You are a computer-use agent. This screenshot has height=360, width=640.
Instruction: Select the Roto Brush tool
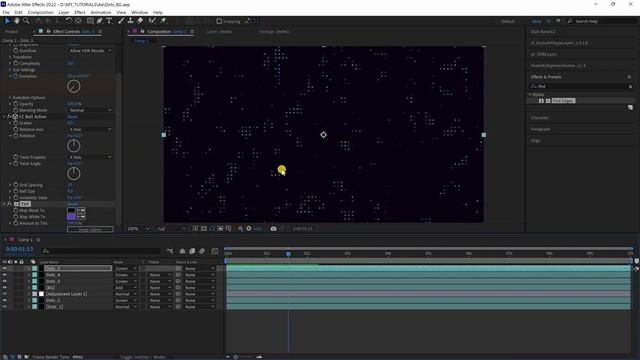(x=152, y=21)
